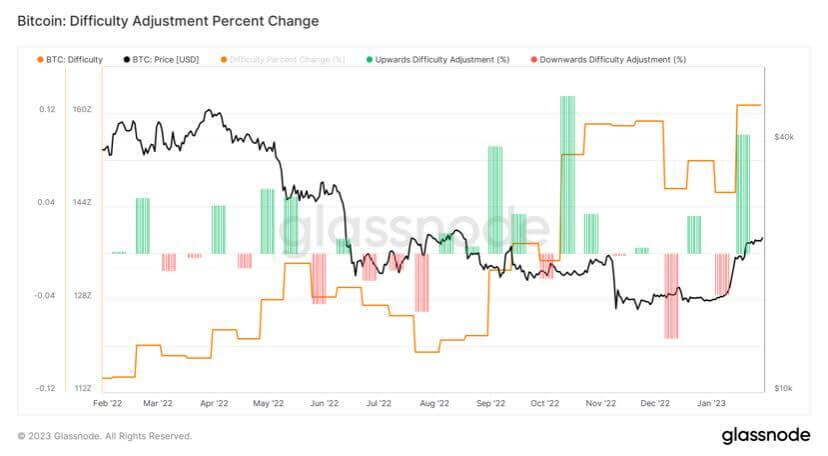Image resolution: width=828 pixels, height=456 pixels.
Task: Click the 160Z difficulty axis label
Action: click(x=82, y=109)
